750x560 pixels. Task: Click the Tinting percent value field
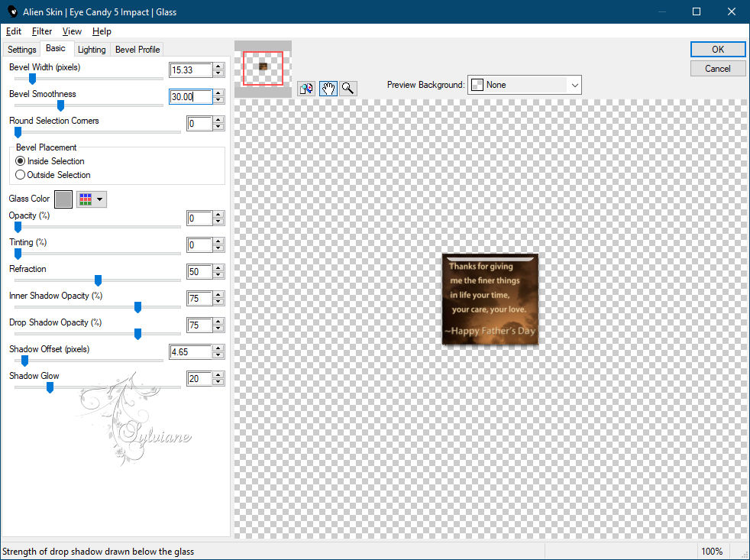tap(199, 245)
